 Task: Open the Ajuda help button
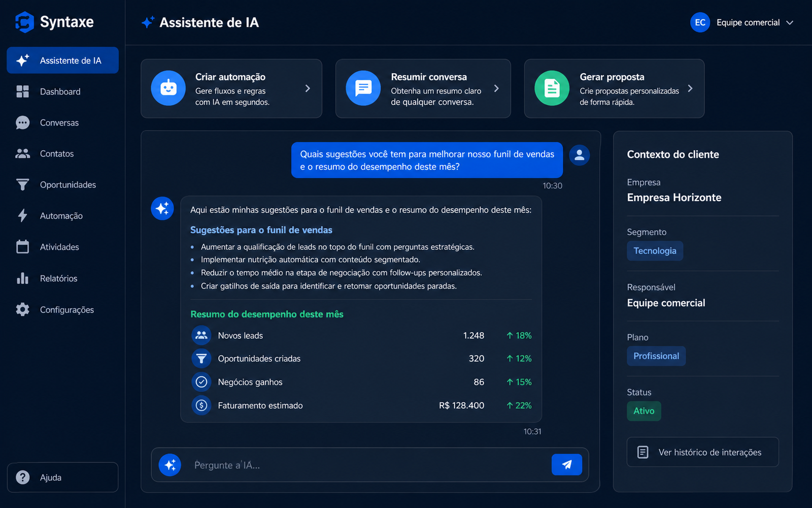(x=62, y=478)
